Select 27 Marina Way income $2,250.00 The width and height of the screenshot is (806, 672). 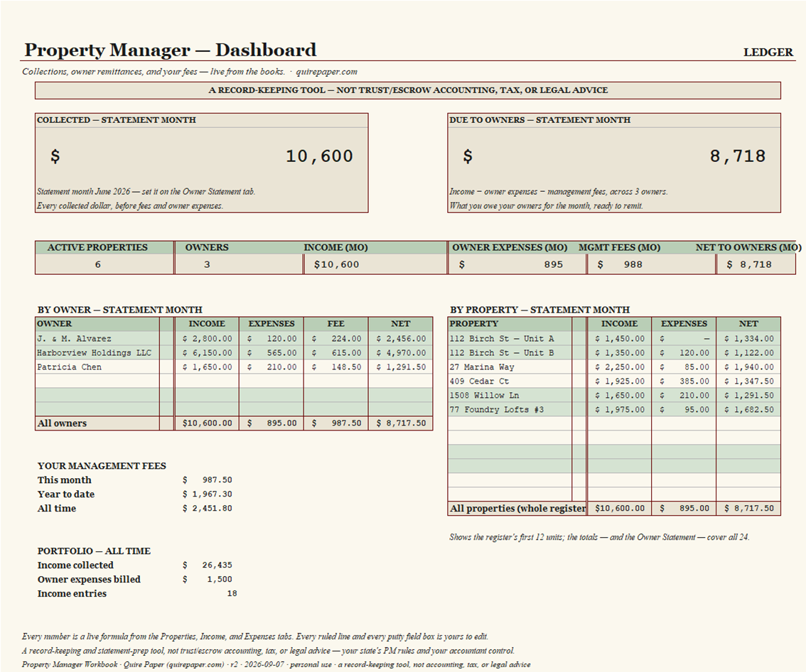(619, 367)
